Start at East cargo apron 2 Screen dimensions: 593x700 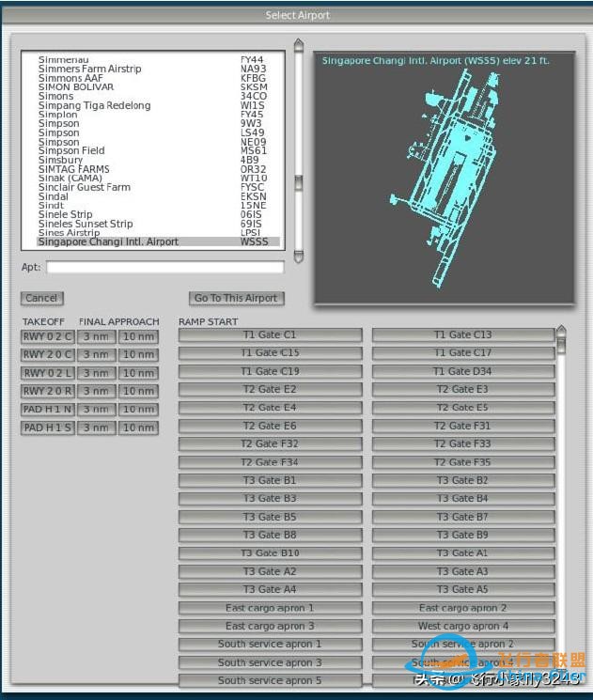[463, 608]
